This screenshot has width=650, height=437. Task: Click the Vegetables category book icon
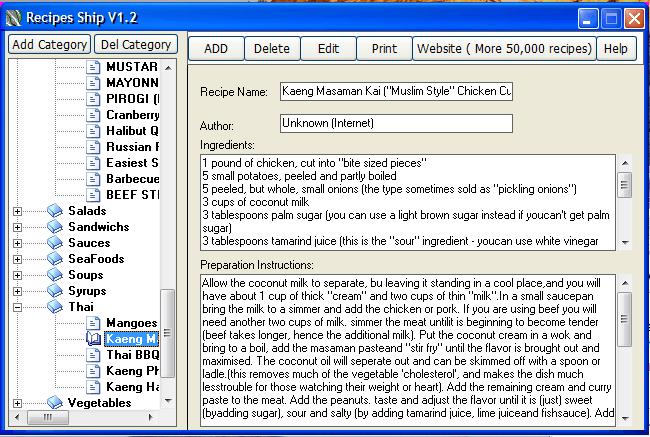[55, 403]
